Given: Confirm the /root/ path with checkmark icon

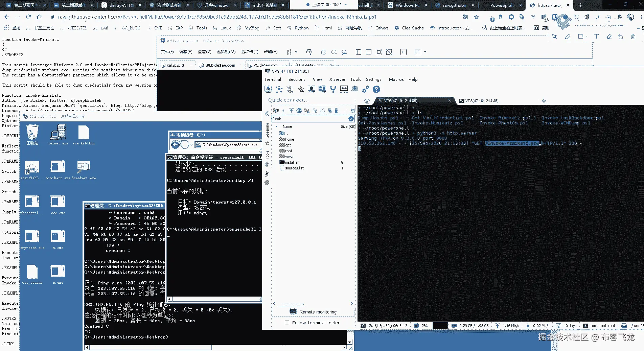Looking at the screenshot, I should click(x=351, y=118).
